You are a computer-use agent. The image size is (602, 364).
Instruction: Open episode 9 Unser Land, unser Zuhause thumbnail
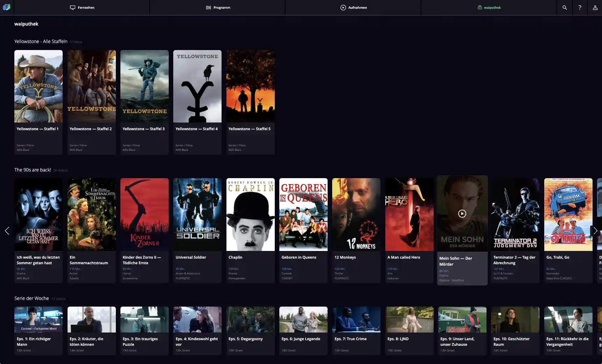[x=462, y=320]
